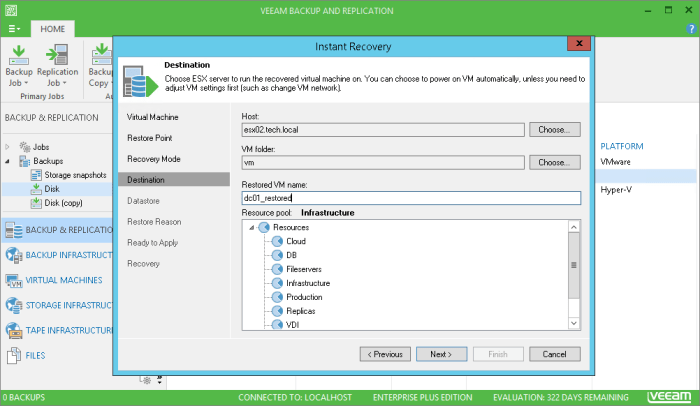The image size is (700, 406).
Task: Click the resource pool scrollbar down arrow
Action: [574, 323]
